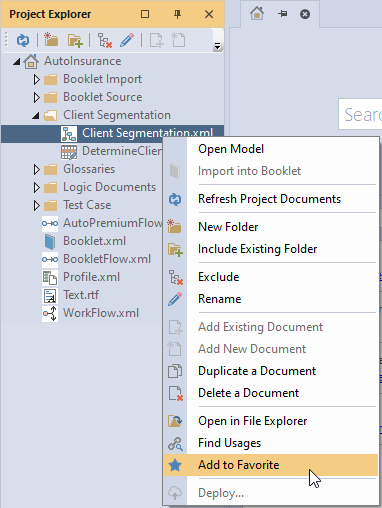Expand the Booklet Import folder

tap(36, 79)
